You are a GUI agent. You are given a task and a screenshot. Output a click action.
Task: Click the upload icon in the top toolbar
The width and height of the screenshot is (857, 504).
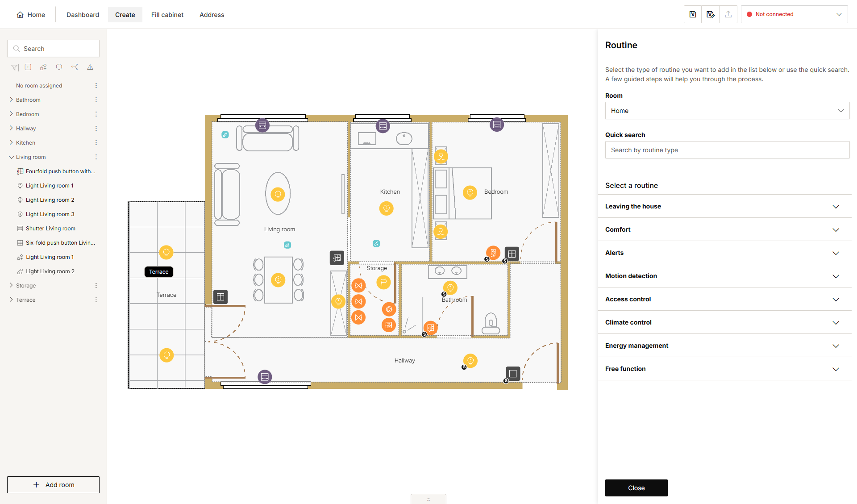[728, 14]
